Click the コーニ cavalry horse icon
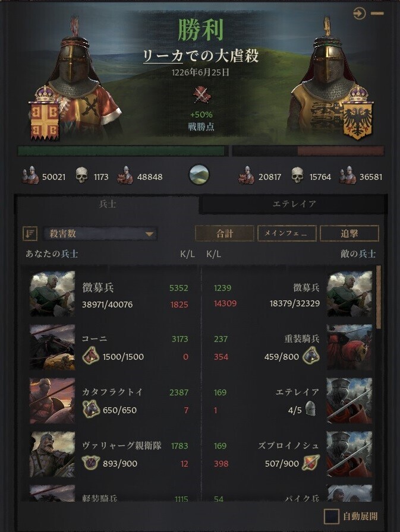Viewport: 400px width, 532px height. coord(90,356)
